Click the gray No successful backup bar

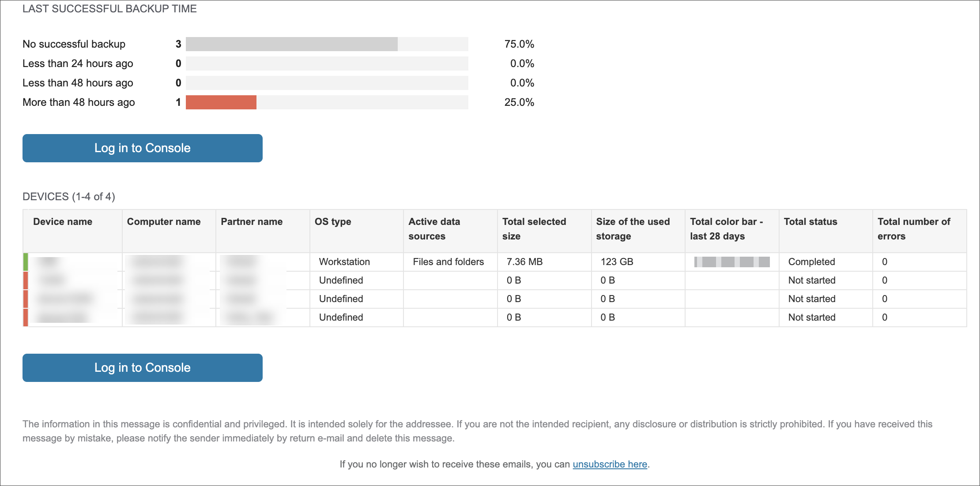291,44
